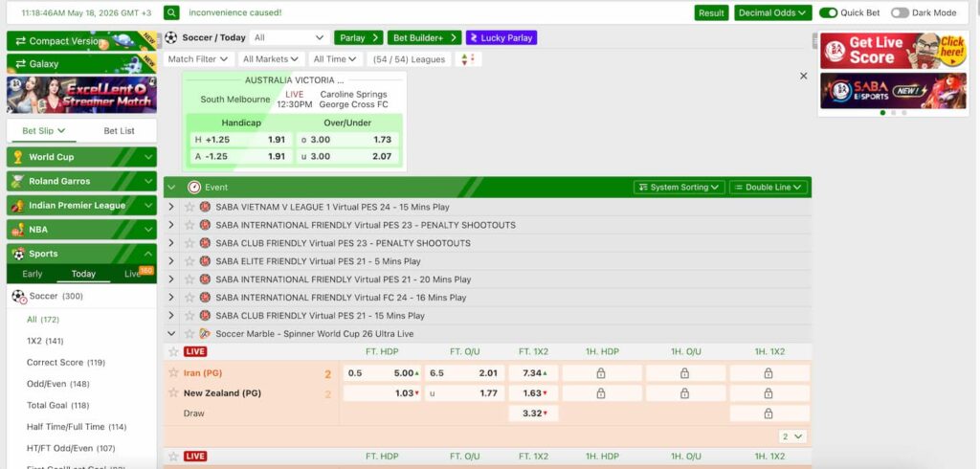Favorite SABA ELITE FRIENDLY star
Viewport: 980px width, 469px height.
pyautogui.click(x=189, y=261)
